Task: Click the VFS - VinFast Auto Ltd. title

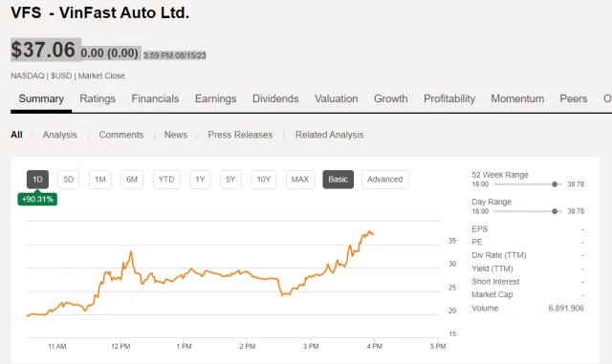Action: [x=99, y=12]
